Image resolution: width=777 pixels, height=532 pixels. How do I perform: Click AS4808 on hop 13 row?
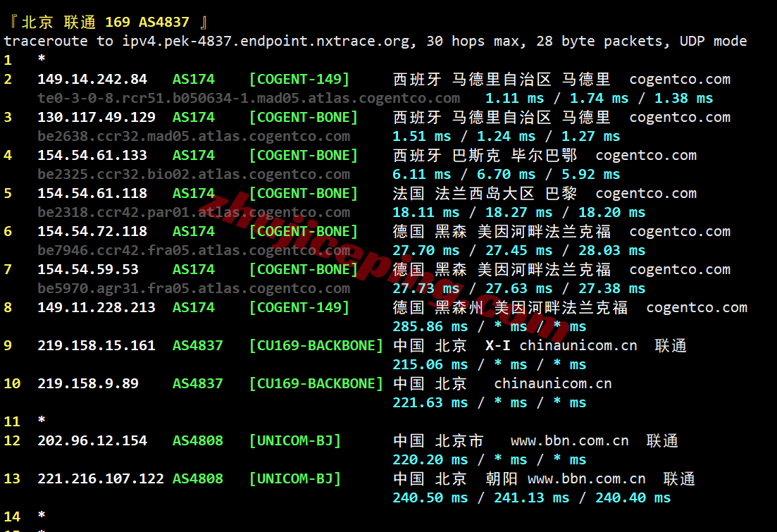[x=198, y=479]
